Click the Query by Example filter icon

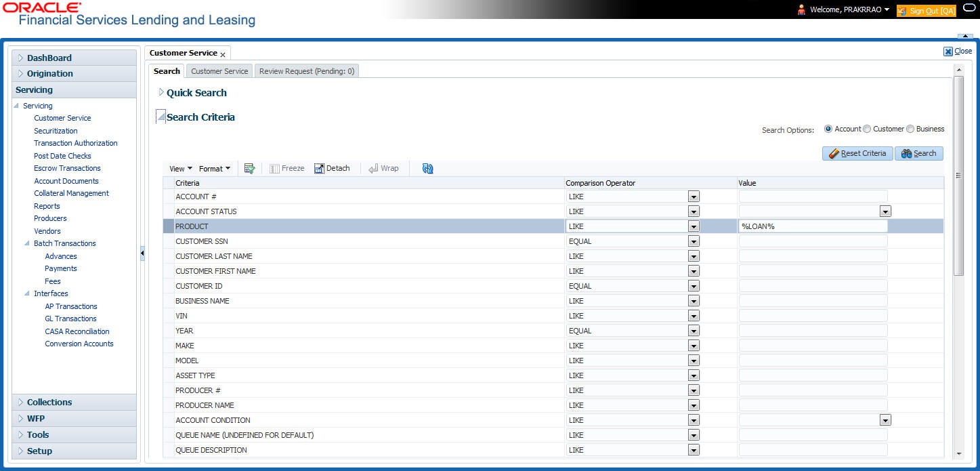249,169
